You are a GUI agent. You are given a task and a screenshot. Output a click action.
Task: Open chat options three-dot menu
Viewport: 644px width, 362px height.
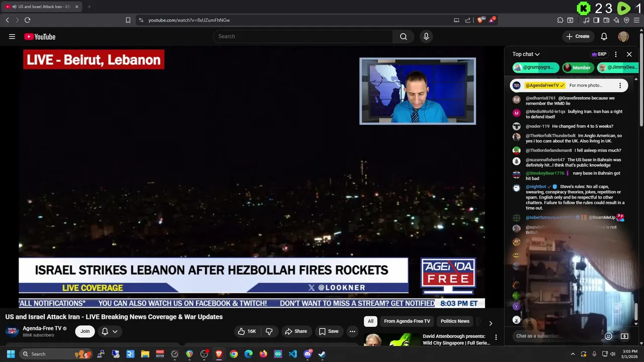point(615,54)
